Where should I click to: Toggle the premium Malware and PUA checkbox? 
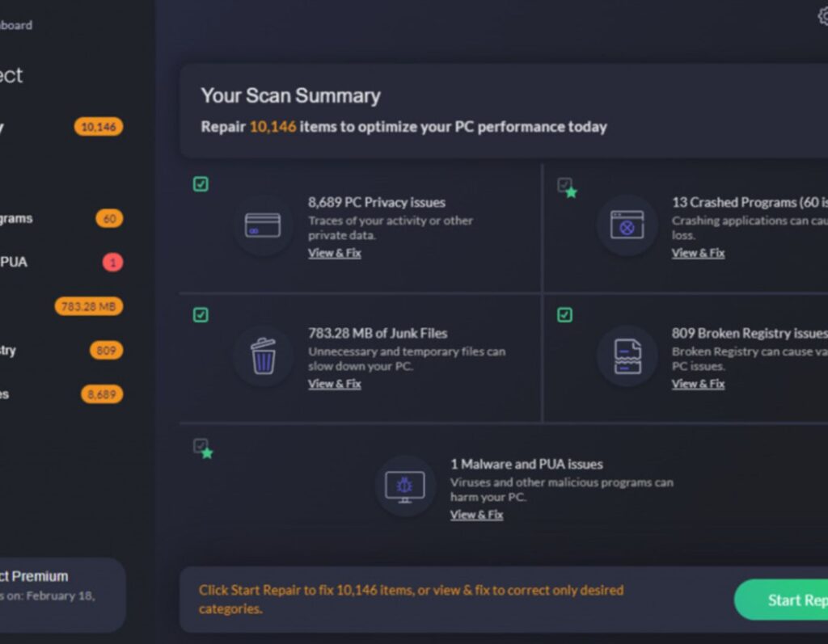click(x=203, y=448)
